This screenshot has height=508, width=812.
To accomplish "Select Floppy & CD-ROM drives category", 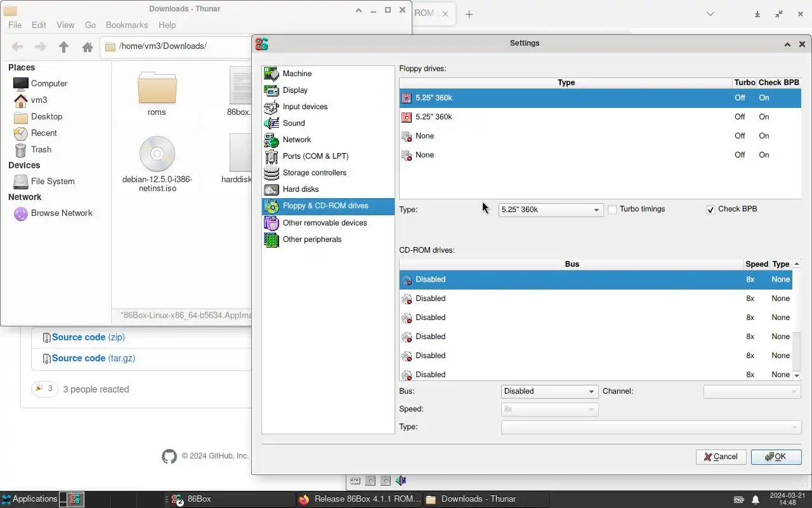I will pos(328,206).
